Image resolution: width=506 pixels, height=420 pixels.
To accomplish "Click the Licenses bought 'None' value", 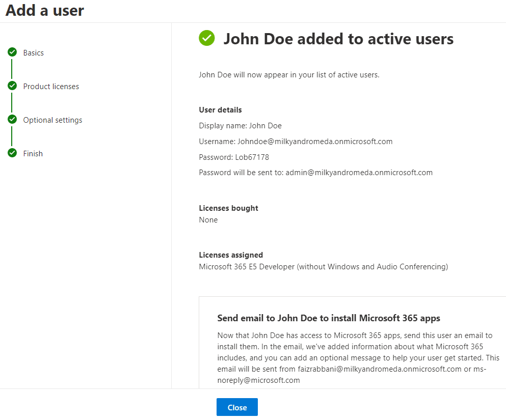I will tap(208, 220).
